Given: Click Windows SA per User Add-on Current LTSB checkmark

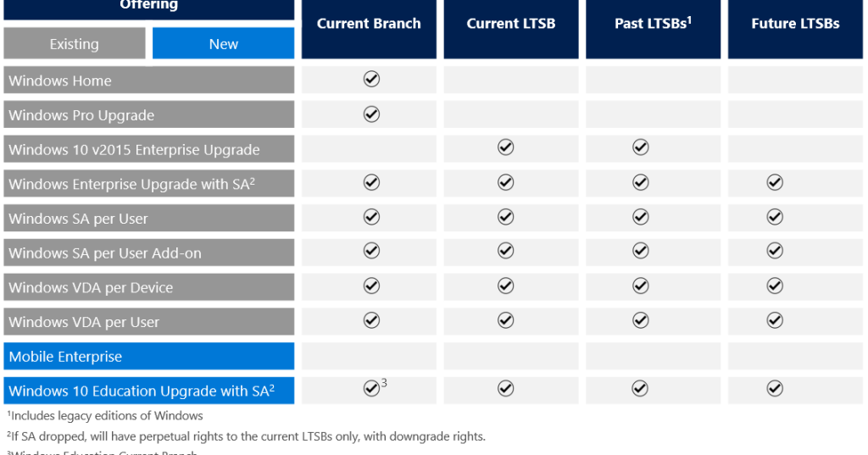Looking at the screenshot, I should click(505, 251).
